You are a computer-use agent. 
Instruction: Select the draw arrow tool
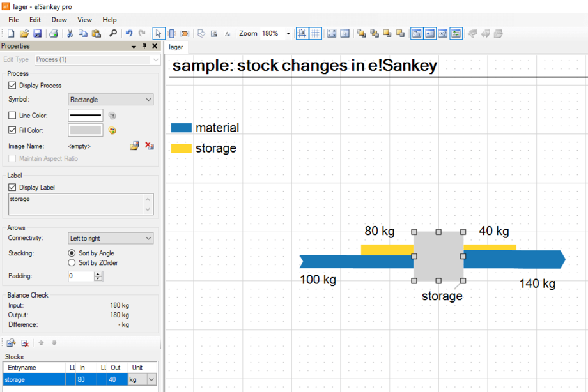point(185,34)
